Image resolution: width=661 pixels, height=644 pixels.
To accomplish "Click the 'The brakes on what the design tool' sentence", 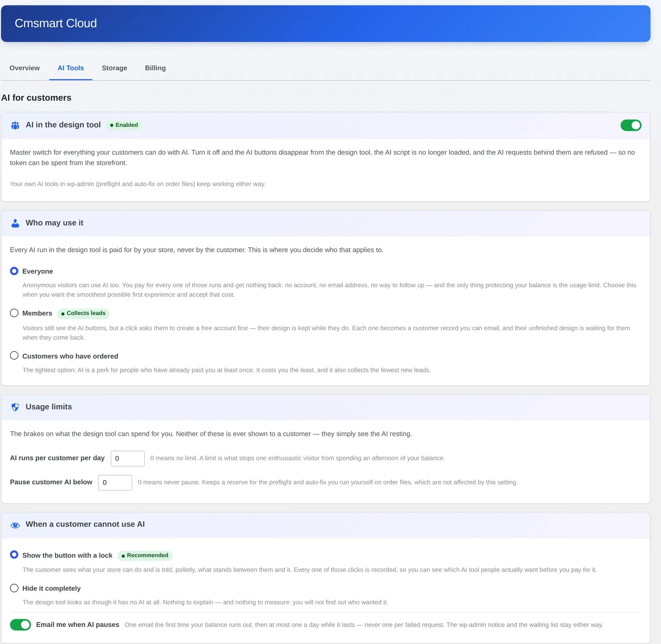I will pyautogui.click(x=211, y=434).
